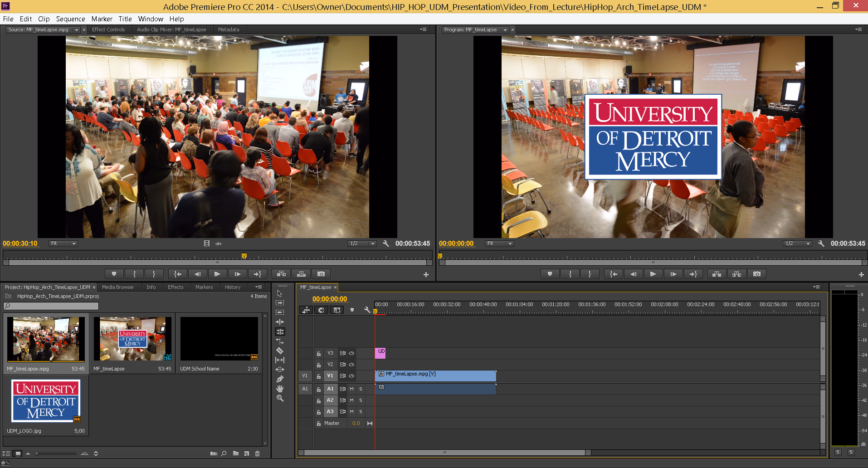Select the Razor tool
This screenshot has height=468, width=868.
pyautogui.click(x=280, y=351)
